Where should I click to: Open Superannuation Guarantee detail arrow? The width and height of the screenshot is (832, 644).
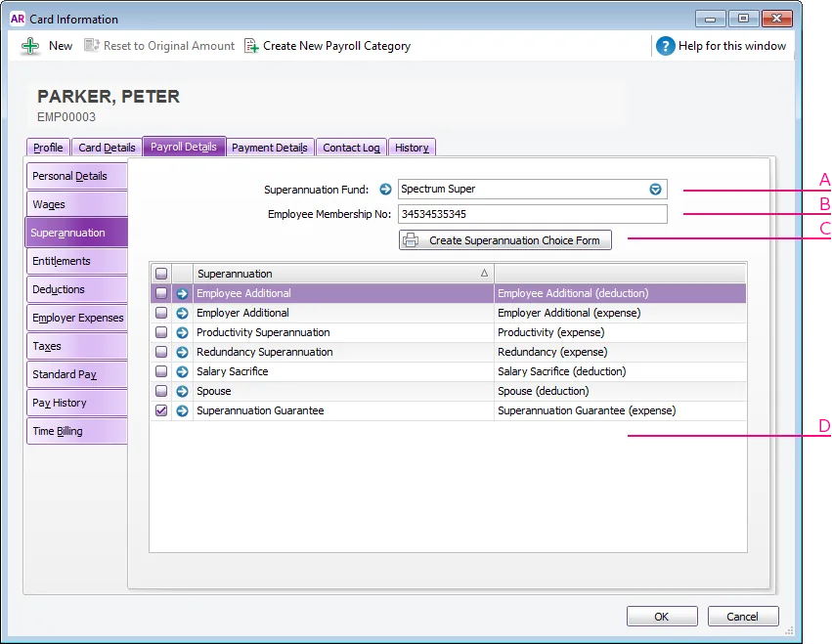tap(182, 411)
